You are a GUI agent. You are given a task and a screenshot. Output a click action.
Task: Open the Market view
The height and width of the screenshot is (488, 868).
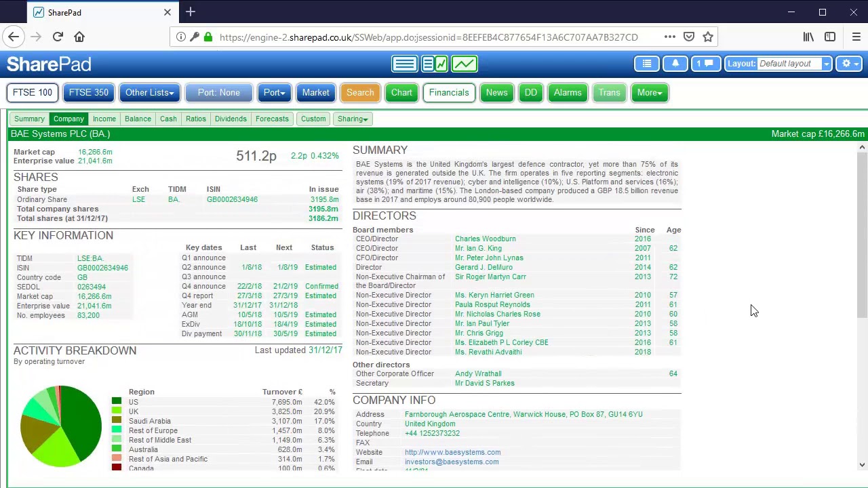pyautogui.click(x=315, y=93)
